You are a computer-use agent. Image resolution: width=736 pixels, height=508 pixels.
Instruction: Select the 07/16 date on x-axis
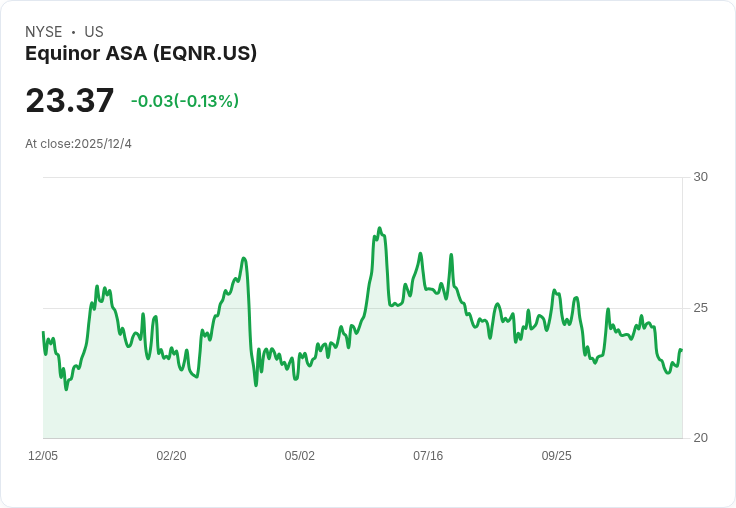click(x=428, y=455)
